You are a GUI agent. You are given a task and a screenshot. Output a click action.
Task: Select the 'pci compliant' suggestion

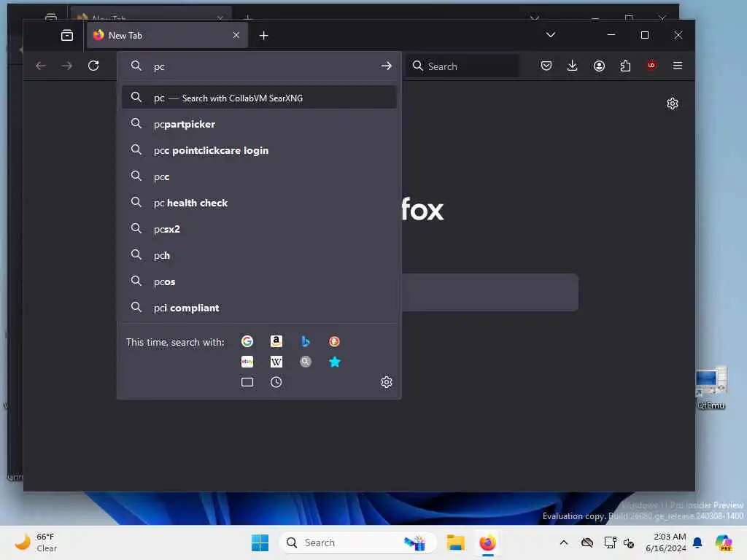click(x=259, y=308)
